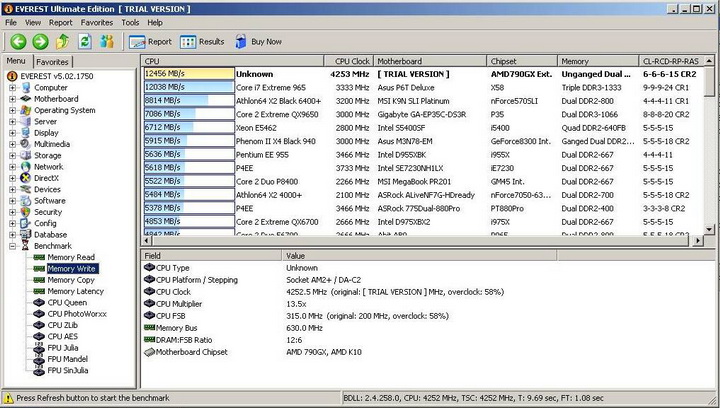
Task: Expand the Software tree node
Action: click(x=12, y=201)
